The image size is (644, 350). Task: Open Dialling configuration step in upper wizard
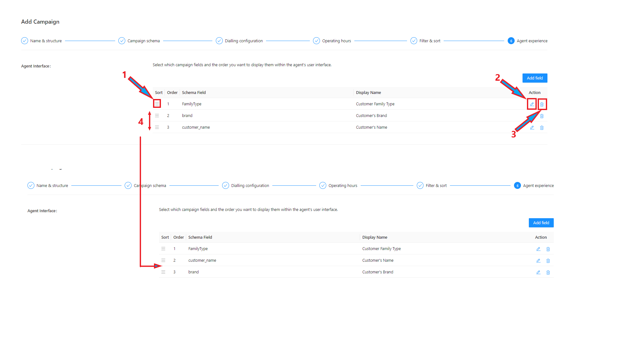pyautogui.click(x=244, y=41)
